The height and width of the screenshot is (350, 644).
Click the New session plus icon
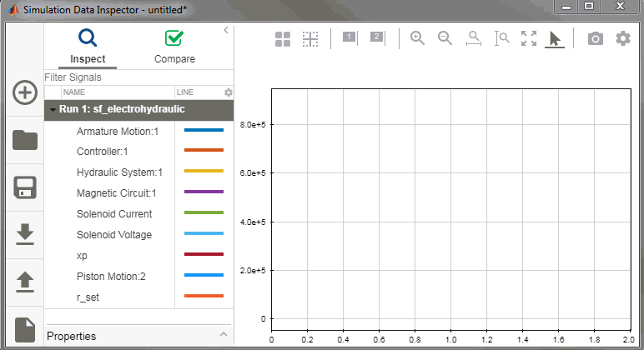pyautogui.click(x=24, y=92)
